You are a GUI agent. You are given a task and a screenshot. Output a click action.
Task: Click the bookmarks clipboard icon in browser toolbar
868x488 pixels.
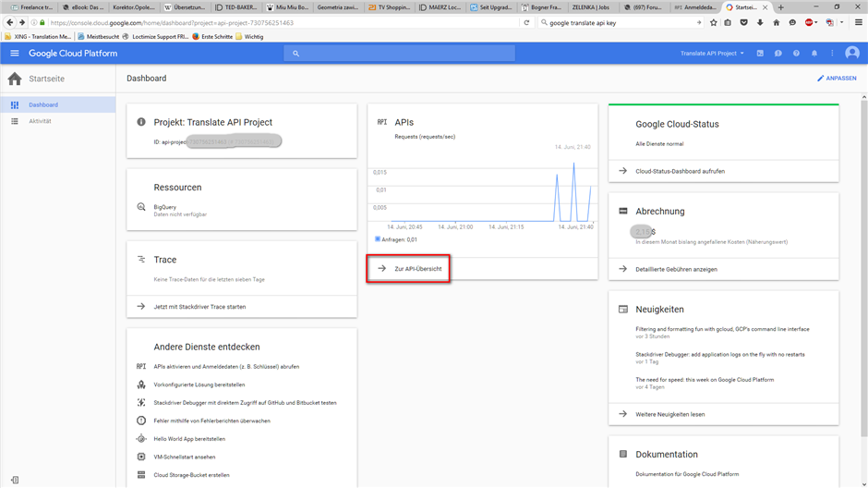coord(728,23)
